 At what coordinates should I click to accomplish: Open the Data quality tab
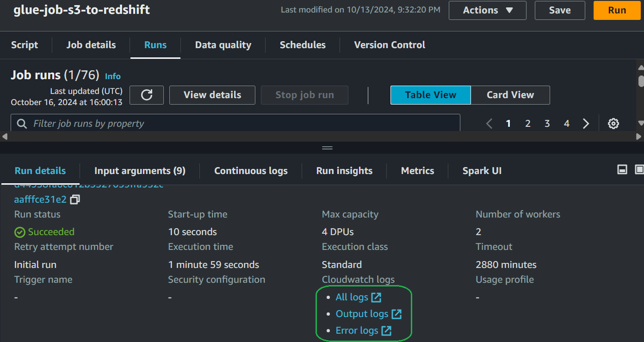click(x=223, y=45)
